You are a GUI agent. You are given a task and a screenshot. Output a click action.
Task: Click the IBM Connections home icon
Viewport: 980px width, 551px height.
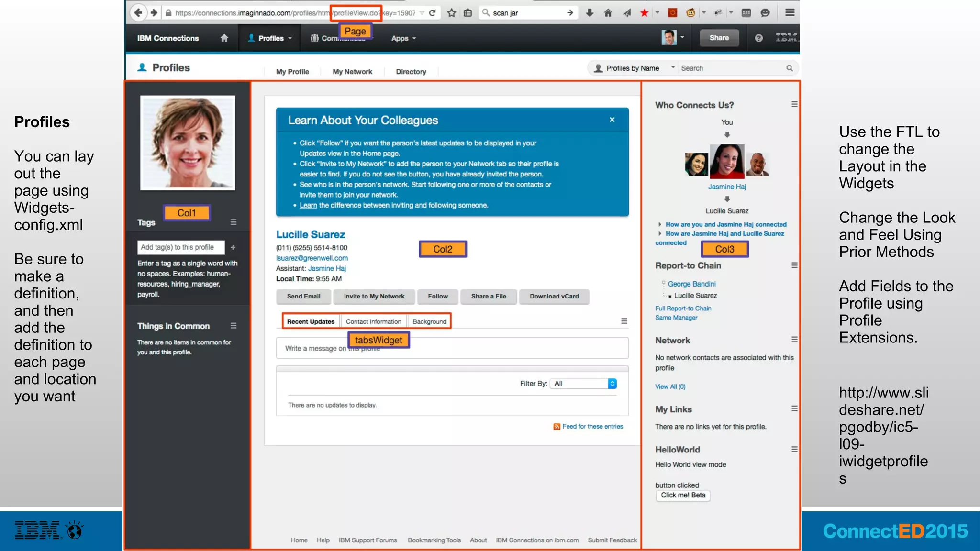coord(224,38)
